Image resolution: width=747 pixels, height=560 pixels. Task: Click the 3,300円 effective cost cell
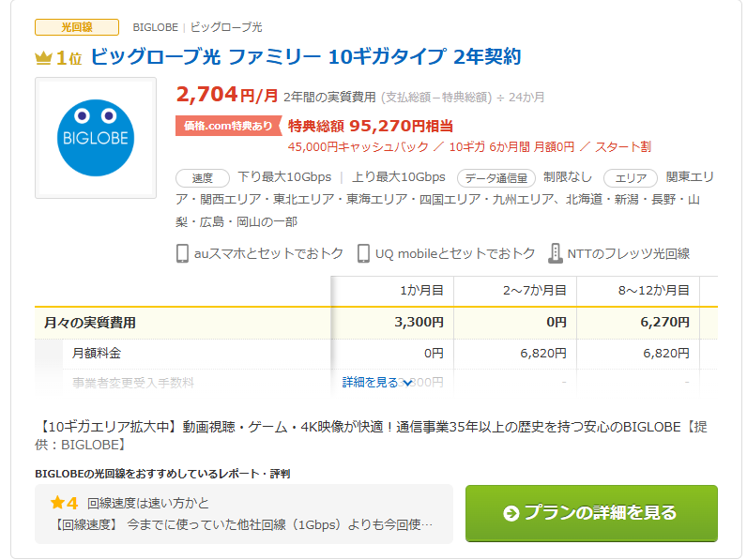[419, 323]
